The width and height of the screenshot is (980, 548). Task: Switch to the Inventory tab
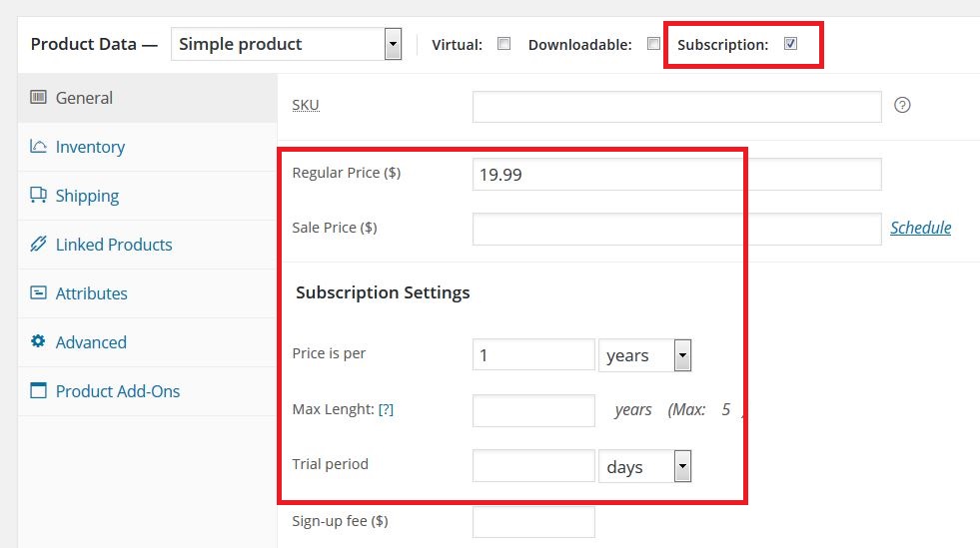tap(90, 147)
